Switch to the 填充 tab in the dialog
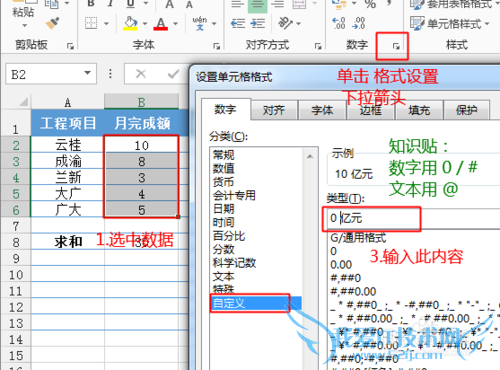Image resolution: width=500 pixels, height=370 pixels. point(419,110)
